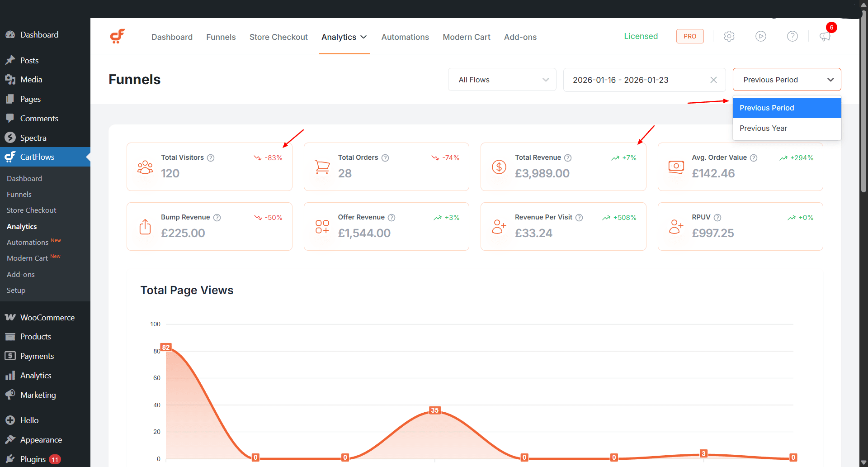
Task: Click the Licensed link in the header
Action: [x=641, y=36]
